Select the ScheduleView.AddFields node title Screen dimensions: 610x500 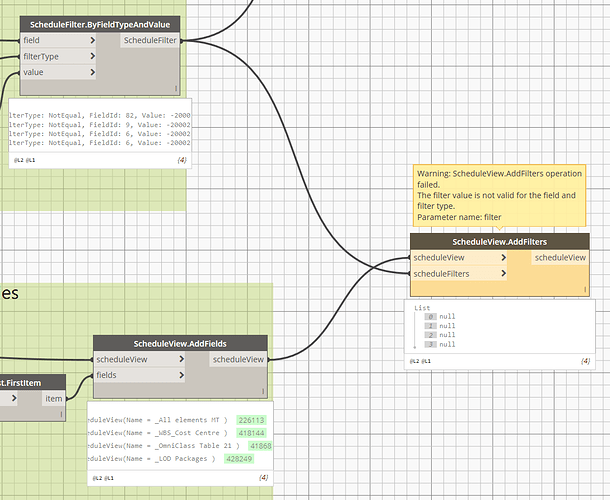(180, 344)
